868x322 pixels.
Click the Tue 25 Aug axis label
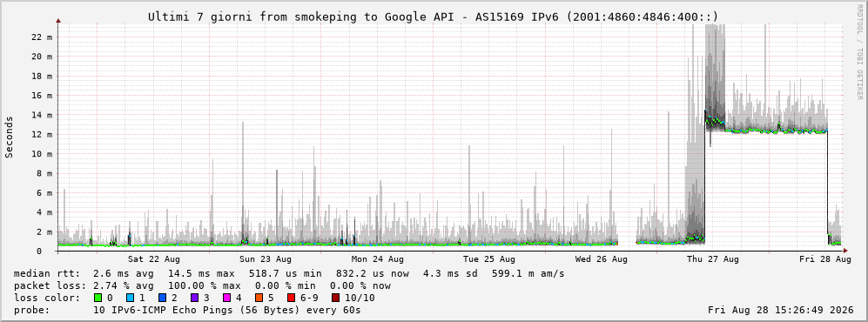(x=489, y=259)
